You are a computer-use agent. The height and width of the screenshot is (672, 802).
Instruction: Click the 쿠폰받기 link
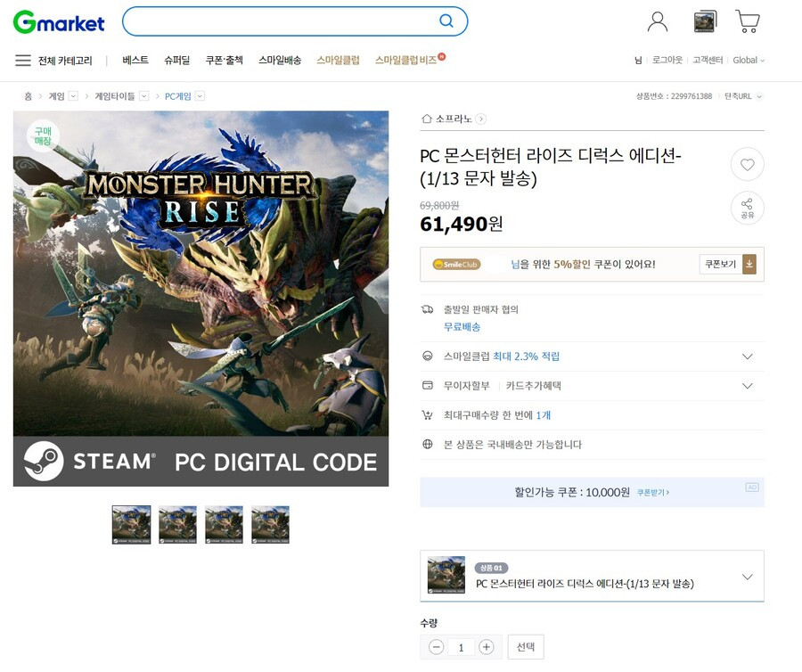[x=653, y=493]
